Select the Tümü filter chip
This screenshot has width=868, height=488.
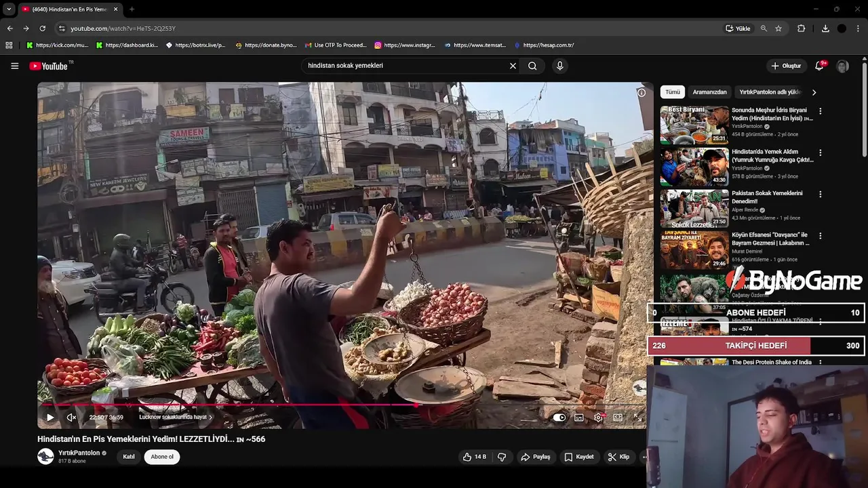(672, 92)
